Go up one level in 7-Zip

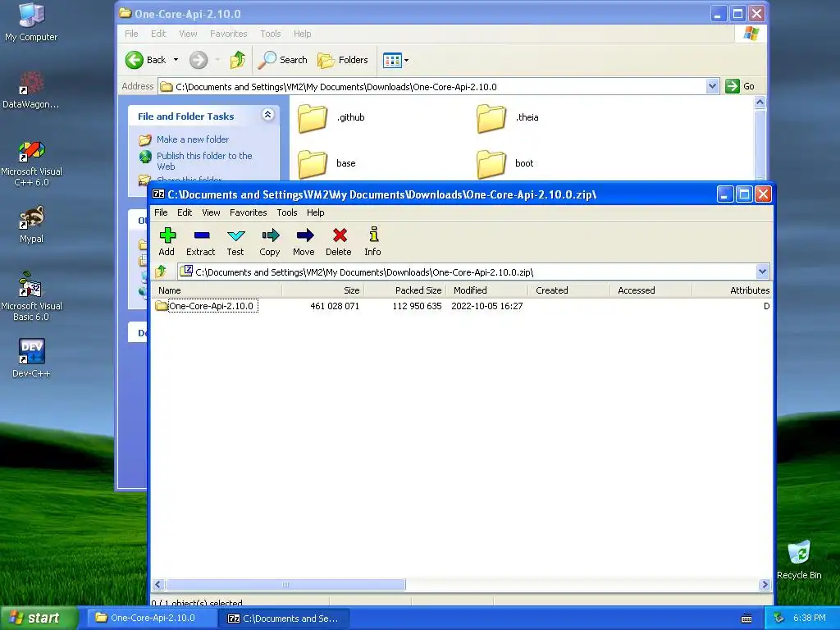161,272
